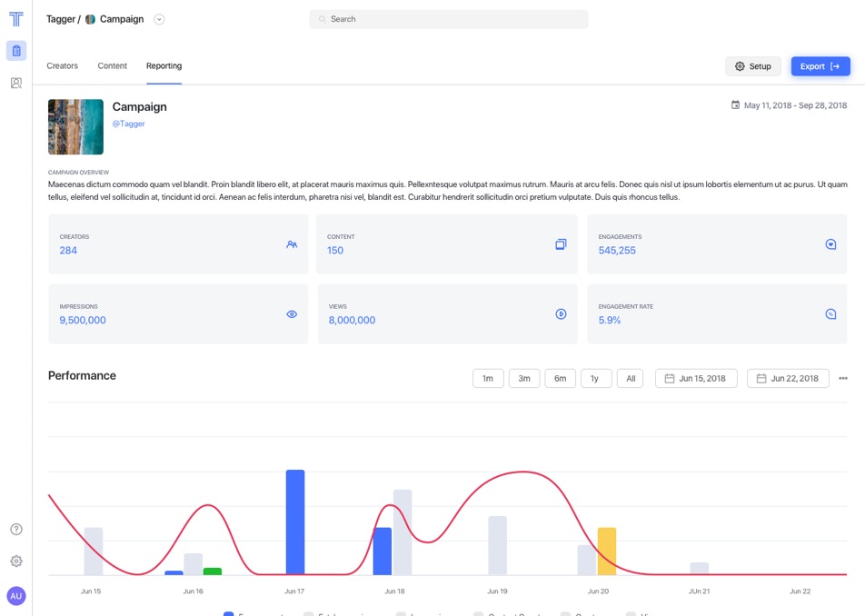Click the engagement rate value 5.9%

(610, 321)
